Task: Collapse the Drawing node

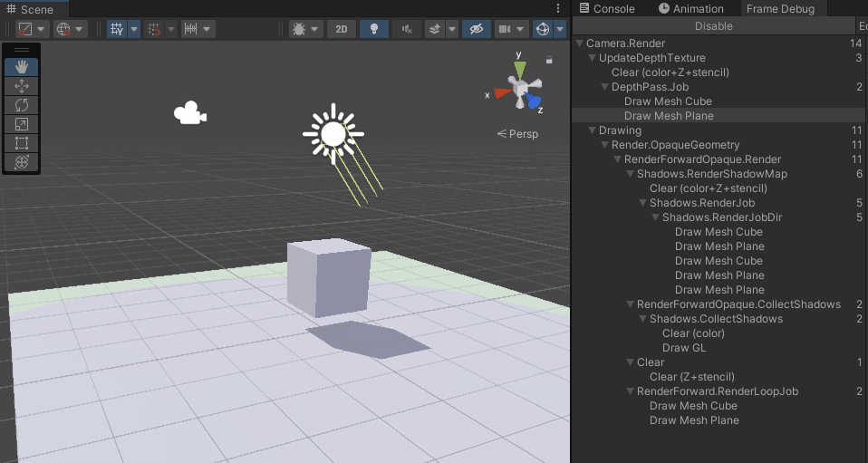Action: pos(592,130)
